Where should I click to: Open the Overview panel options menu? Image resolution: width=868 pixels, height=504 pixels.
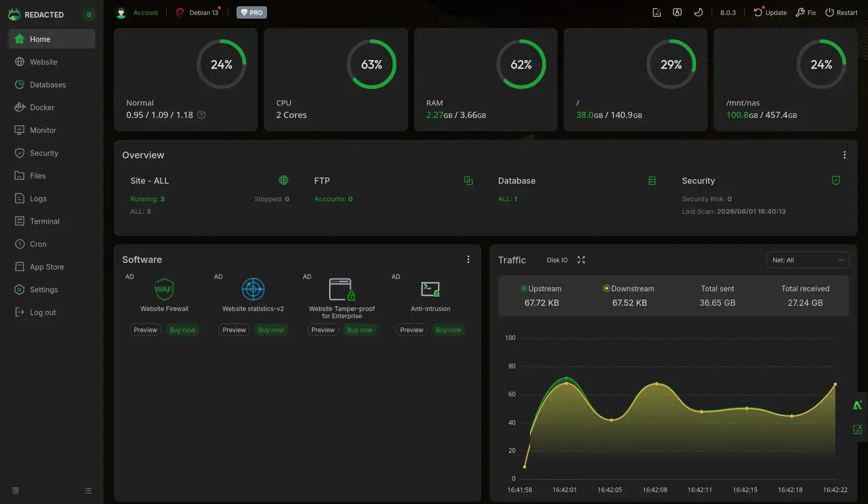pyautogui.click(x=845, y=155)
